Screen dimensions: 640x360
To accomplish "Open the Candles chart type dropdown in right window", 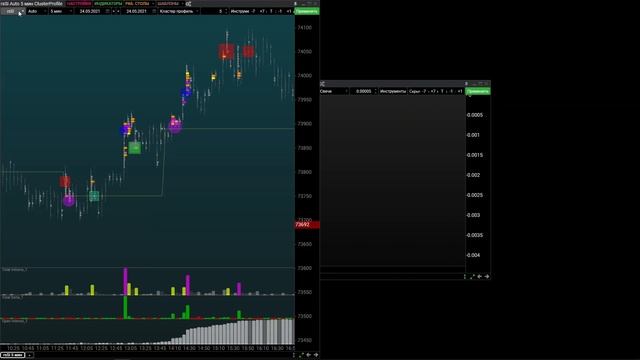I will tap(333, 91).
